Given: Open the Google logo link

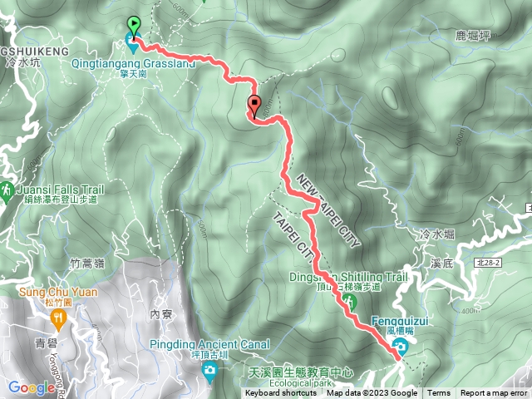Looking at the screenshot, I should coord(32,388).
